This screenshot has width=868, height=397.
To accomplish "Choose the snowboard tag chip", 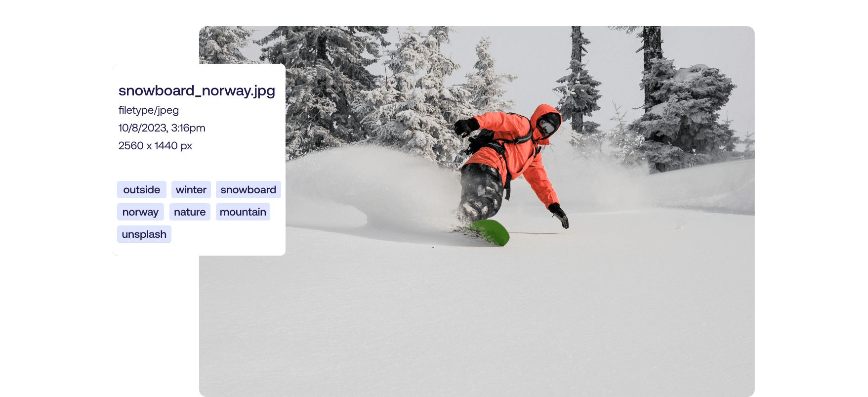I will (x=248, y=190).
